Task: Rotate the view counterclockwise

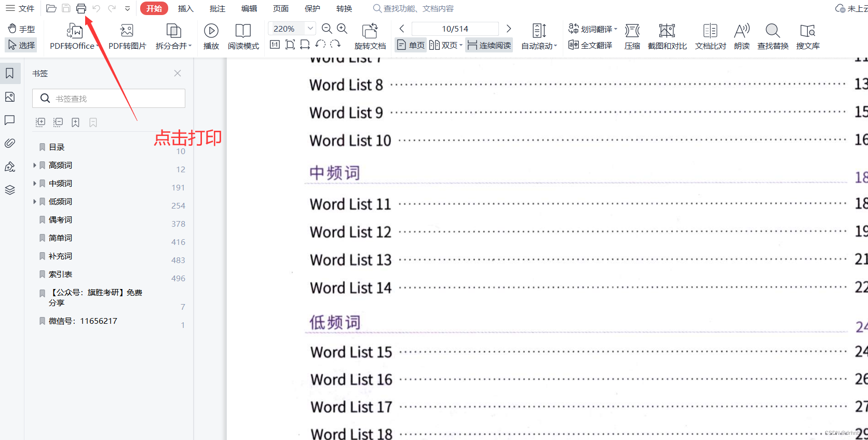Action: (320, 45)
